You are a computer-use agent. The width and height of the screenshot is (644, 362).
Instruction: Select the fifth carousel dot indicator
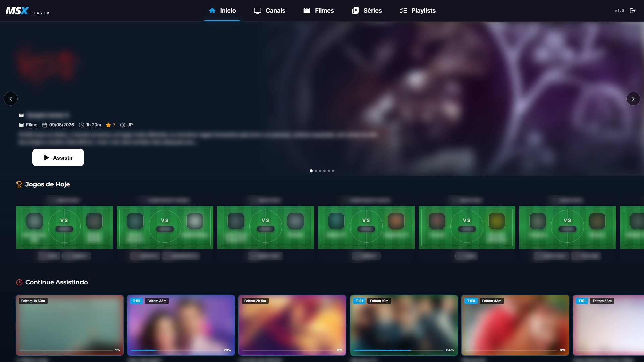[329, 171]
